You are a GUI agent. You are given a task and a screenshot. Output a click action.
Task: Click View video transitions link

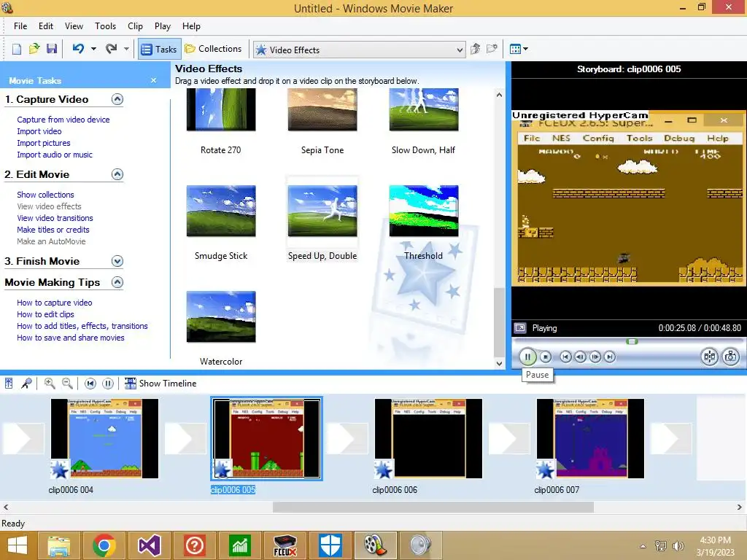click(x=55, y=218)
